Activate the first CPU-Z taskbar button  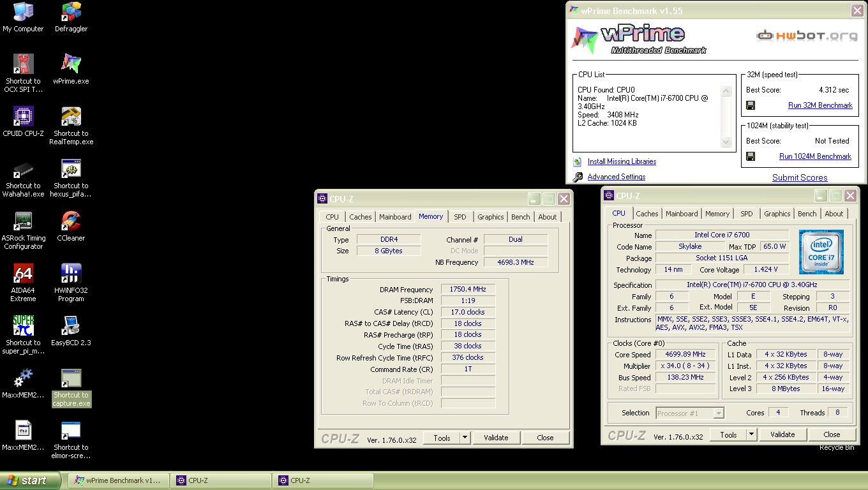pos(222,480)
